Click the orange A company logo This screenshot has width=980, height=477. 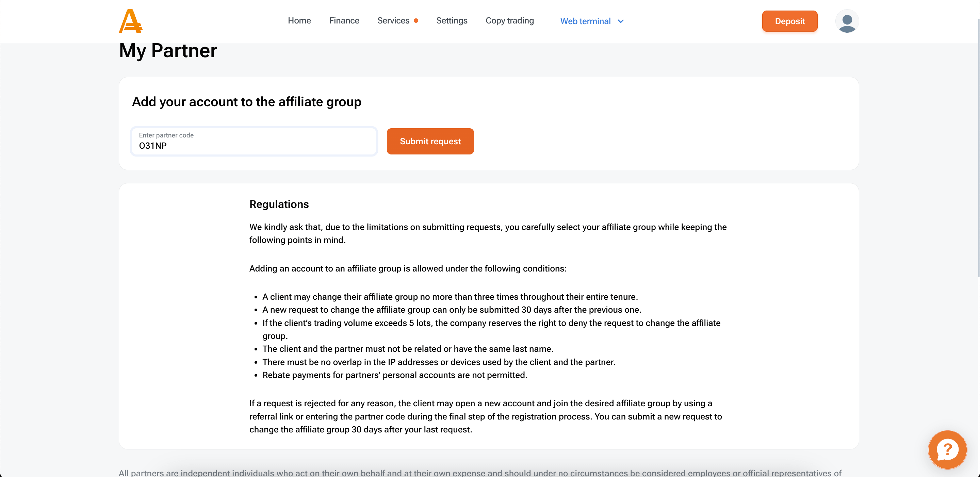pyautogui.click(x=130, y=21)
